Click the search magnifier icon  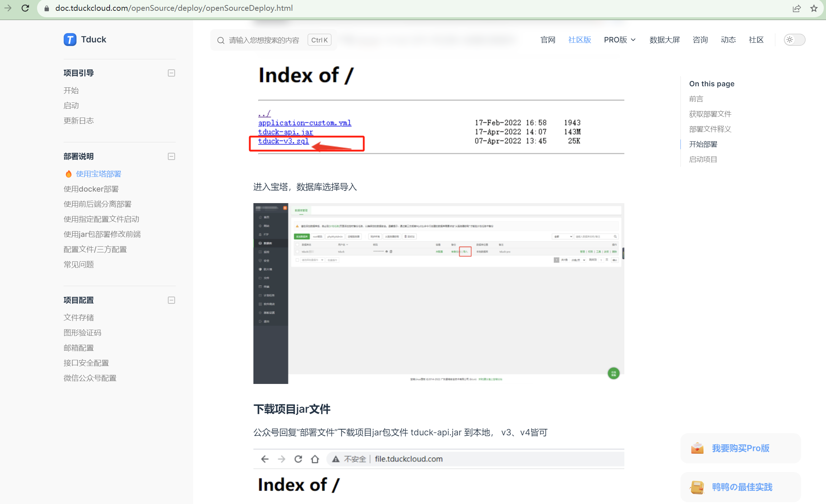(x=221, y=40)
